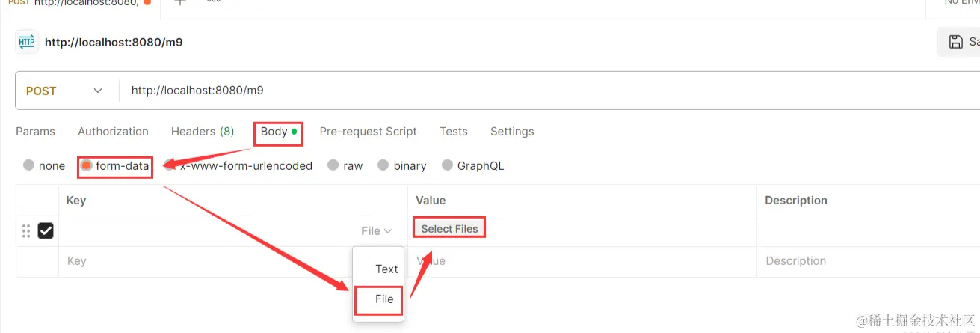980x333 pixels.
Task: Click the orange unsaved dot on the request tab
Action: [x=147, y=3]
